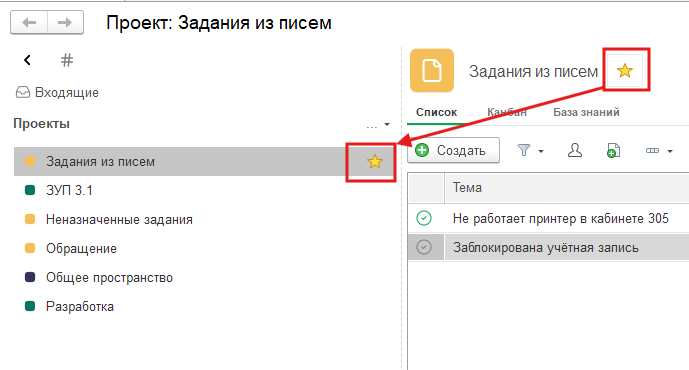Select project Общее пространство
Viewport: 689px width, 370px height.
pos(109,277)
